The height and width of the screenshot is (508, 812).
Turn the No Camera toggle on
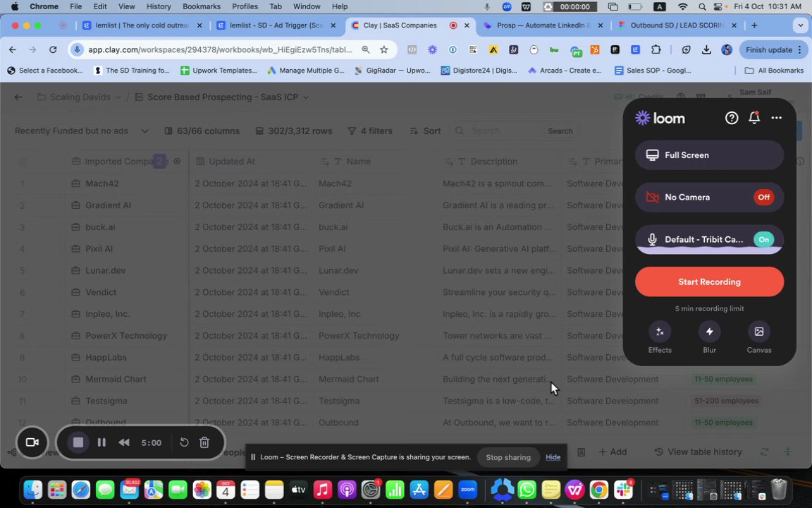click(x=763, y=197)
